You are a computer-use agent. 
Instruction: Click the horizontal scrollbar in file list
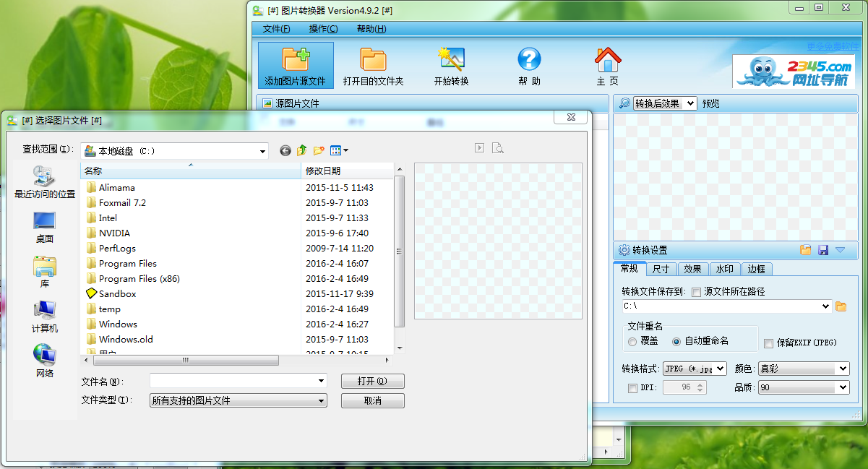tap(185, 360)
